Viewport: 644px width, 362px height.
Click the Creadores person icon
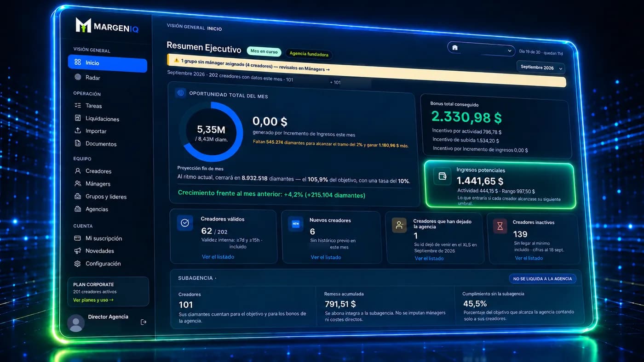[x=78, y=170]
